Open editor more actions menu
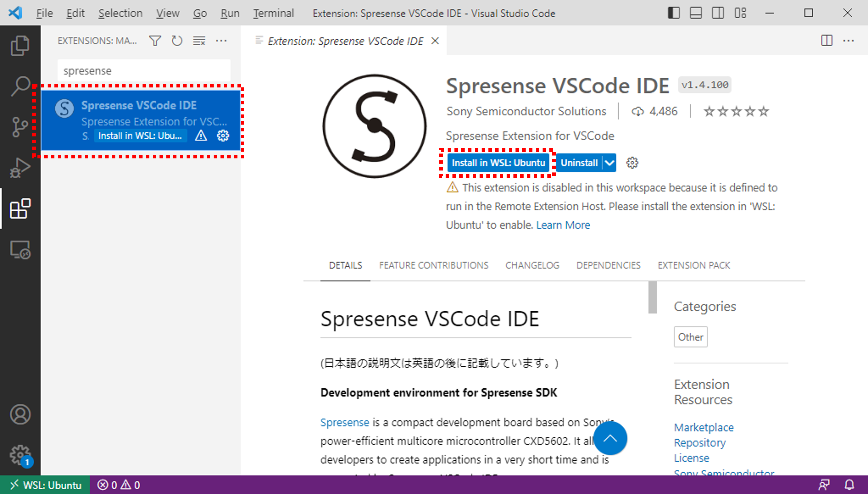The height and width of the screenshot is (494, 868). click(849, 41)
